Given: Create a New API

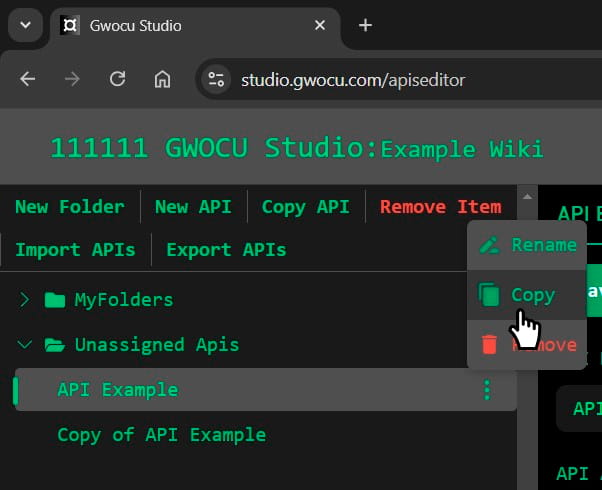Looking at the screenshot, I should (193, 207).
